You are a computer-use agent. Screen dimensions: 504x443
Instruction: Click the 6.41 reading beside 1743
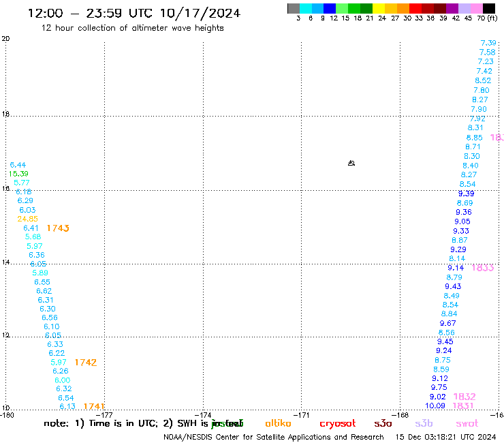(31, 228)
